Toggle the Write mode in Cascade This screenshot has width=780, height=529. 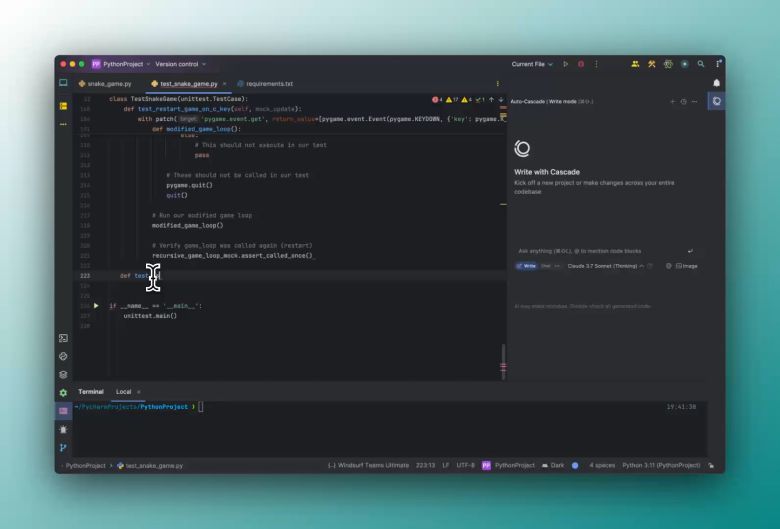[526, 266]
